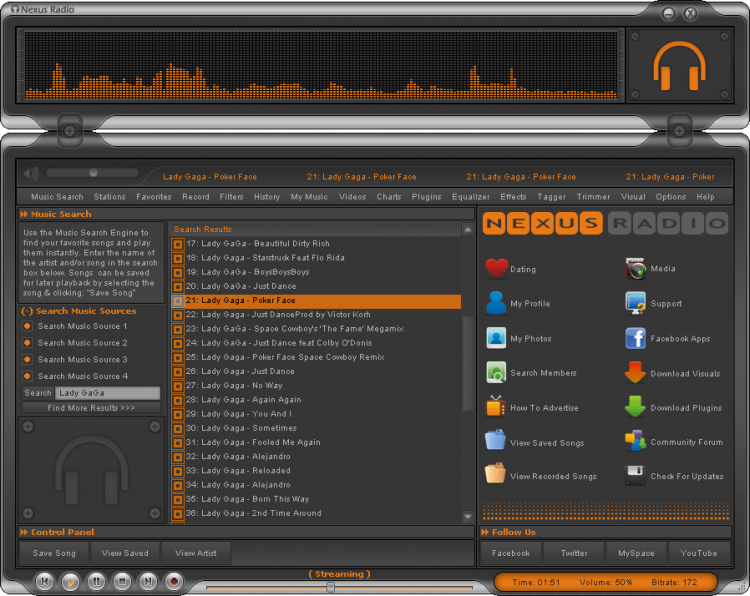Toggle the box beside 21: Poker Face
The width and height of the screenshot is (750, 596).
178,301
